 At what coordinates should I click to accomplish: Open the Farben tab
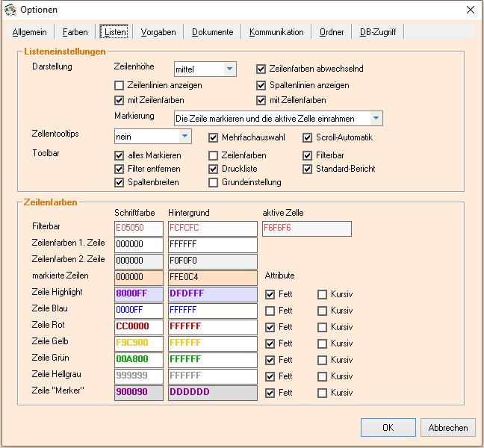coord(75,32)
